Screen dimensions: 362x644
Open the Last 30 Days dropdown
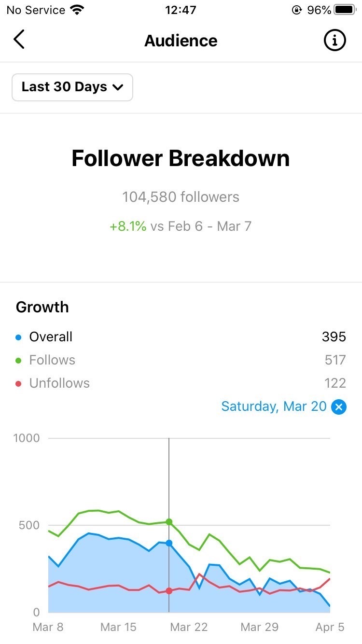(x=72, y=87)
